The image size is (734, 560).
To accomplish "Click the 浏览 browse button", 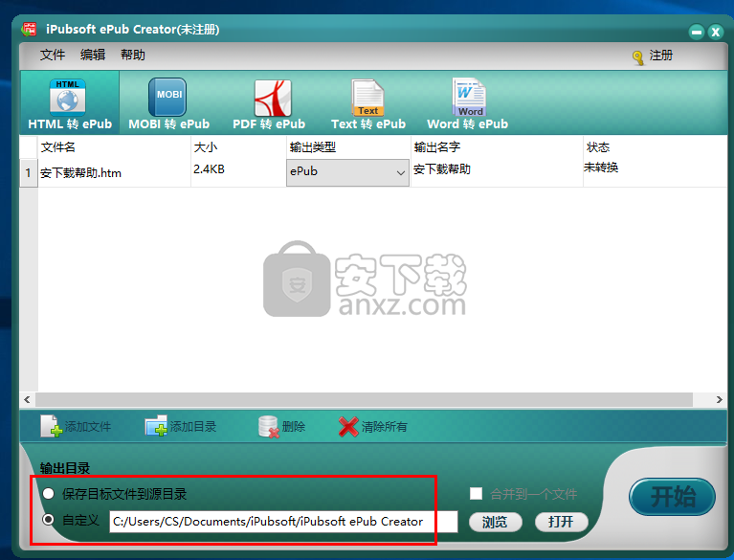I will pyautogui.click(x=496, y=522).
